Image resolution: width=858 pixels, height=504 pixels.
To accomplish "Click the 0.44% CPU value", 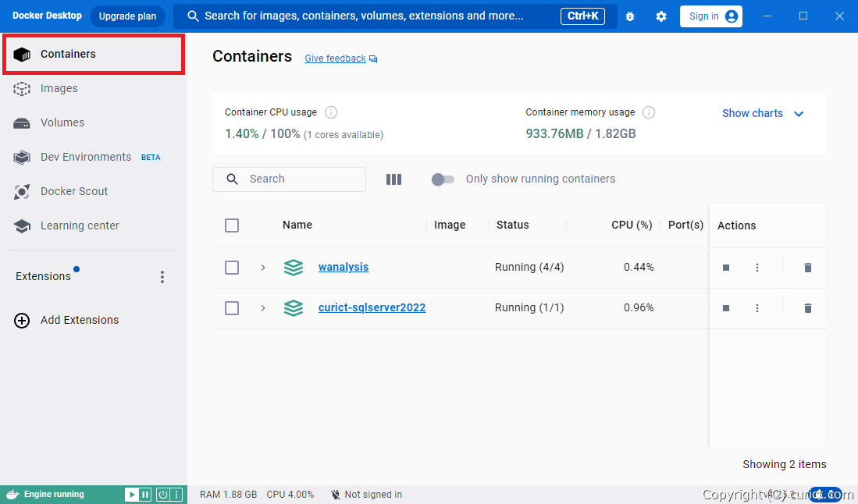I will (x=639, y=268).
